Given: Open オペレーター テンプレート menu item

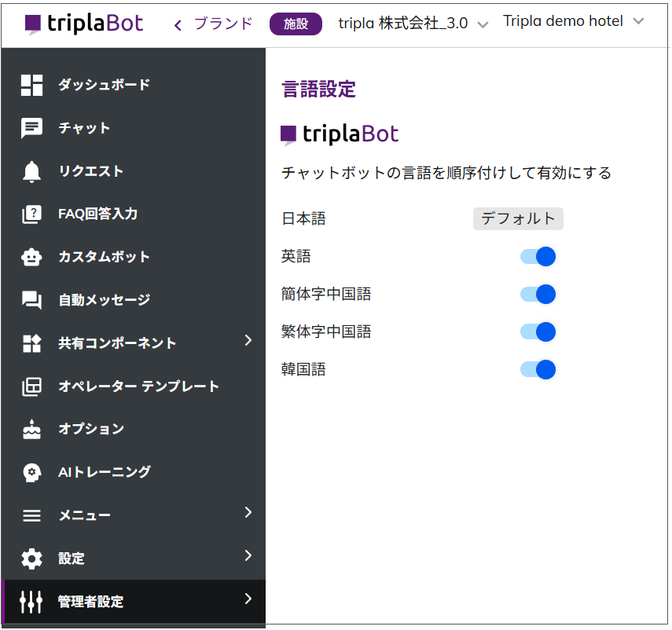Looking at the screenshot, I should pyautogui.click(x=134, y=386).
